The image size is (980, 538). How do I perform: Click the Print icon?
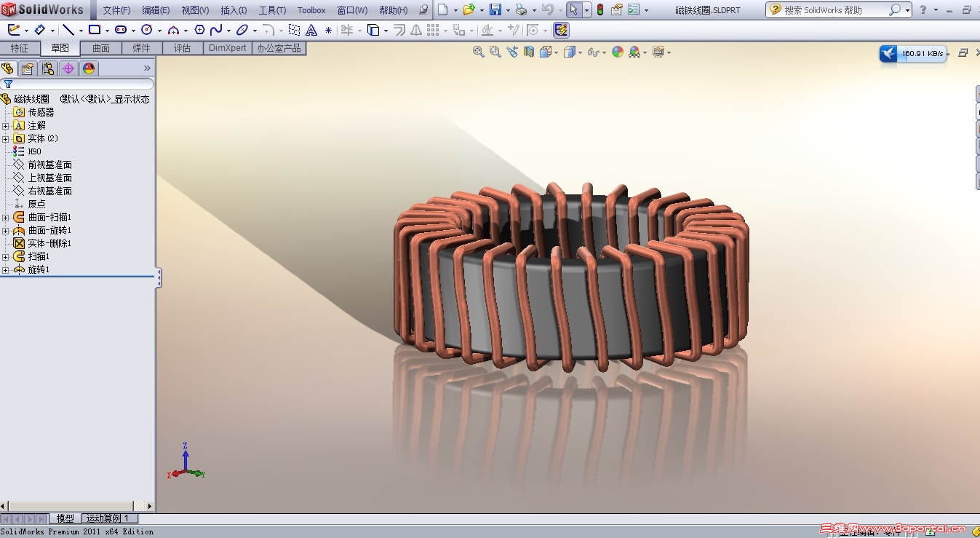coord(521,9)
